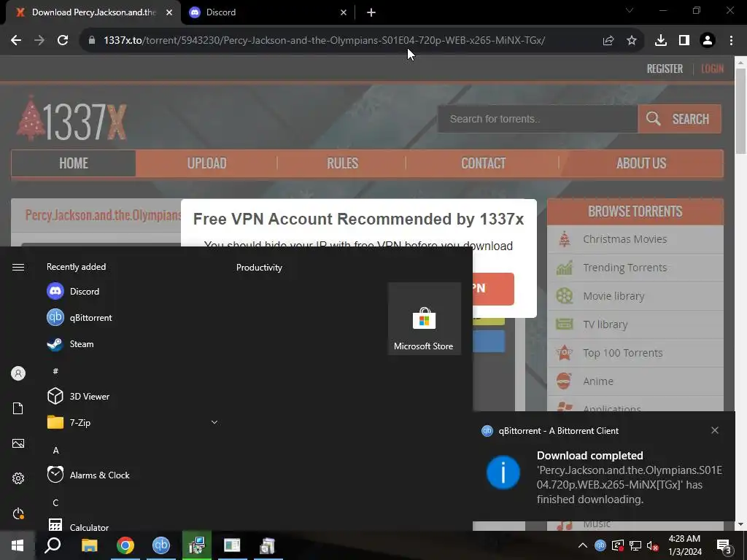
Task: Open the HOME navigation item
Action: click(x=74, y=163)
